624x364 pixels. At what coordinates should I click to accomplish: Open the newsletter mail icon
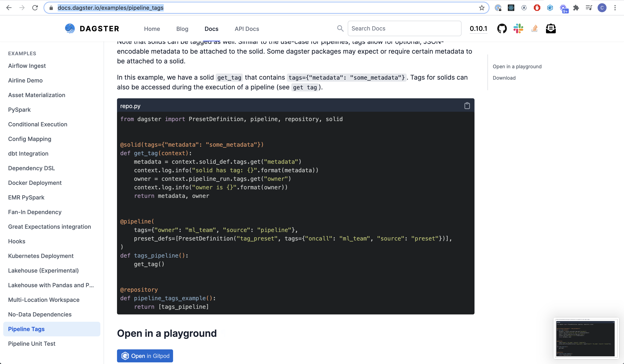550,28
